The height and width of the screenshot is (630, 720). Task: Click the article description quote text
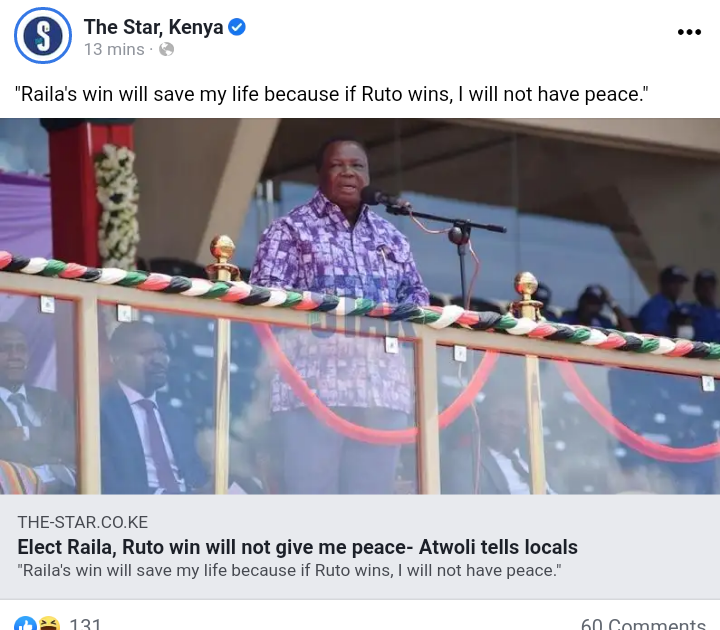[x=289, y=570]
